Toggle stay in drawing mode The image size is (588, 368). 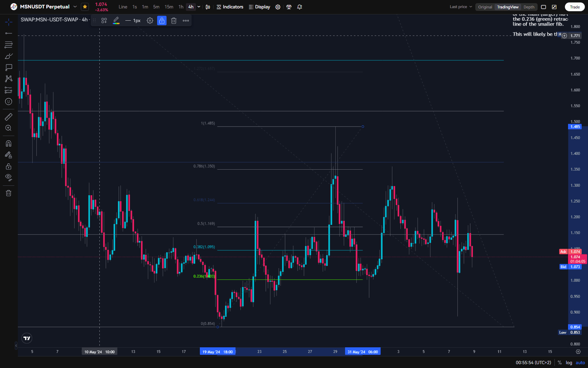click(9, 155)
